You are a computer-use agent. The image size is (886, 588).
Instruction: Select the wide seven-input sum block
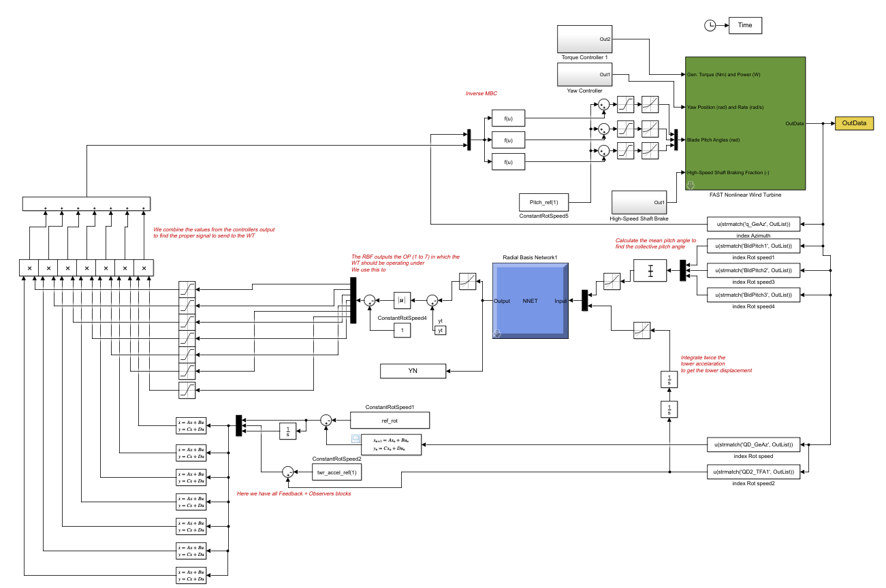point(86,203)
